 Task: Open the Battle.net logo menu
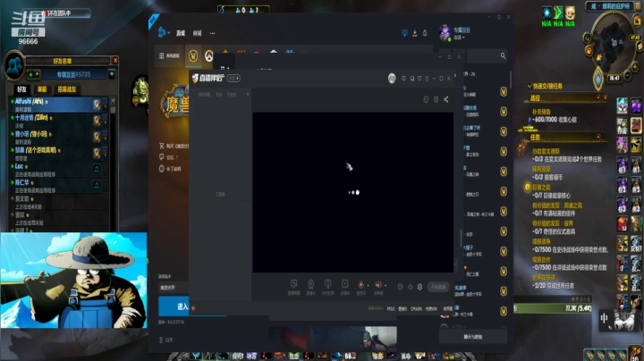(x=163, y=32)
